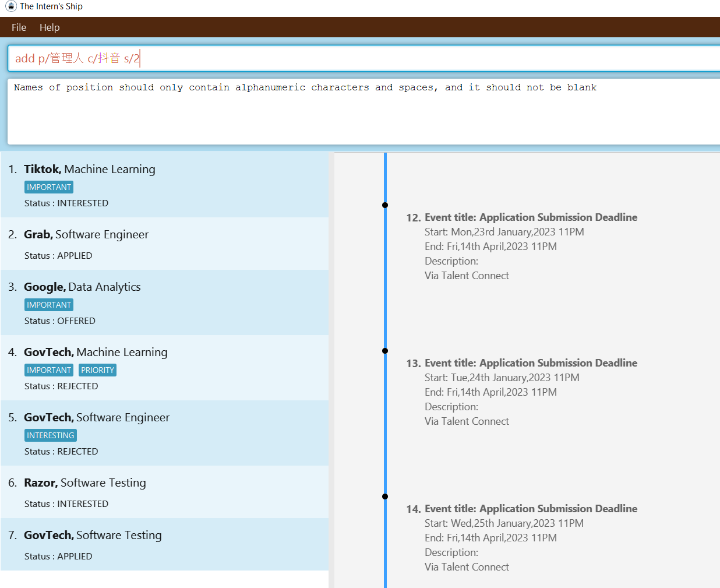Click IMPORTANT tag on GovTech Machine Learning
720x588 pixels.
(49, 370)
